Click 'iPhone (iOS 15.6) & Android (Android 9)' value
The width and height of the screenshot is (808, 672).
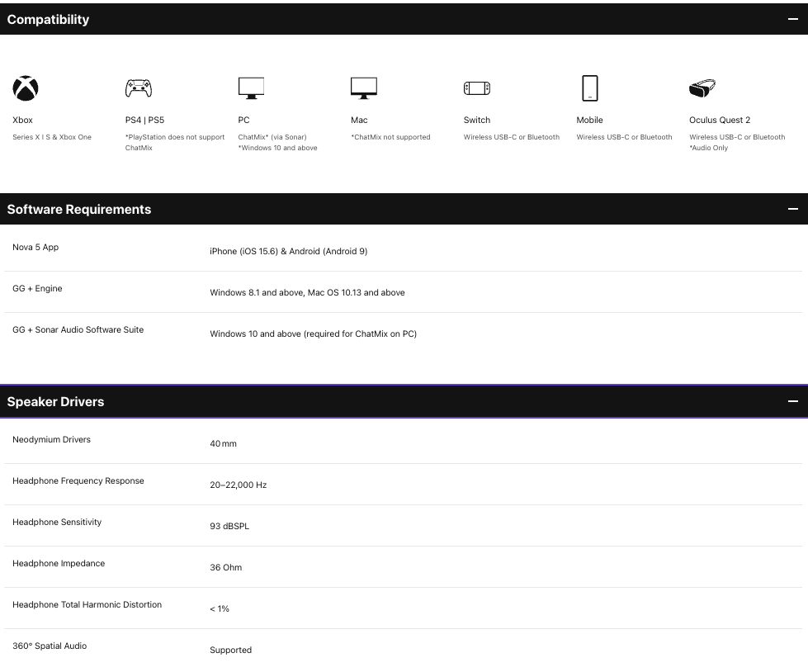pyautogui.click(x=289, y=252)
